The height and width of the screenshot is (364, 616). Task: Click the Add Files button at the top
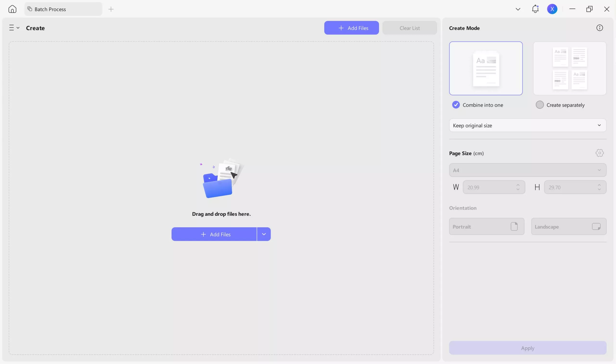coord(351,28)
